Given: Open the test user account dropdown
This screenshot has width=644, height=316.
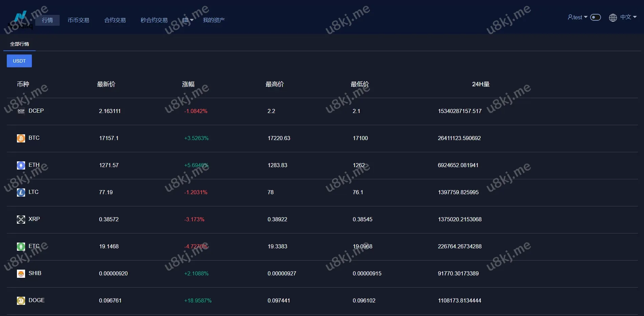Looking at the screenshot, I should 577,17.
